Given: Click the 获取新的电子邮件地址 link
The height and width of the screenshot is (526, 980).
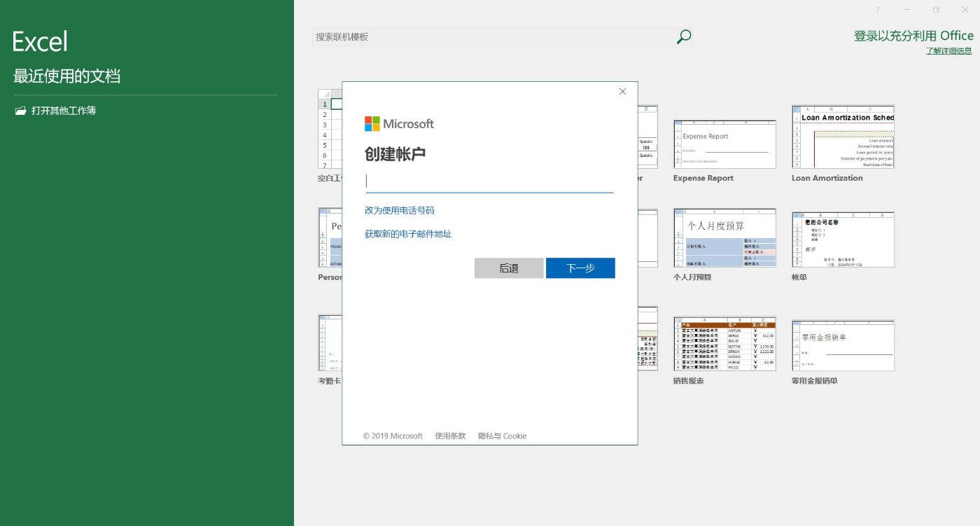Looking at the screenshot, I should pyautogui.click(x=408, y=234).
